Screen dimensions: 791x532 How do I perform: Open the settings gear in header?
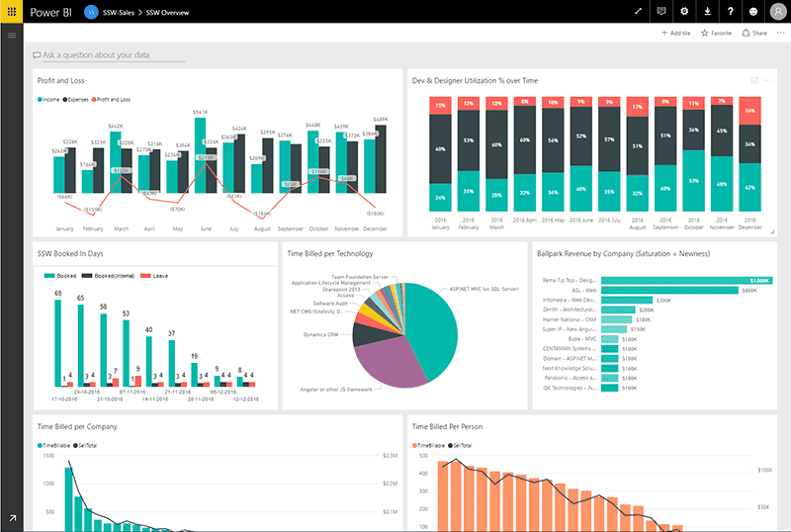684,11
